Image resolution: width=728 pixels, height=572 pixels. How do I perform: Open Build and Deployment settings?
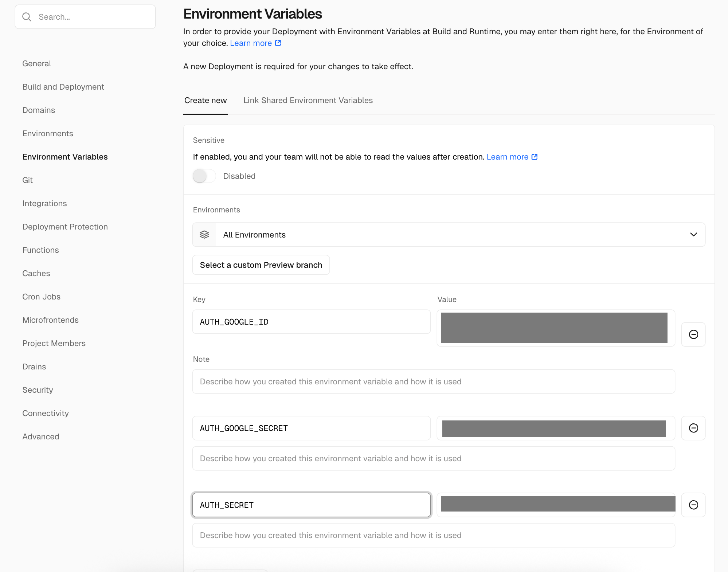[63, 87]
